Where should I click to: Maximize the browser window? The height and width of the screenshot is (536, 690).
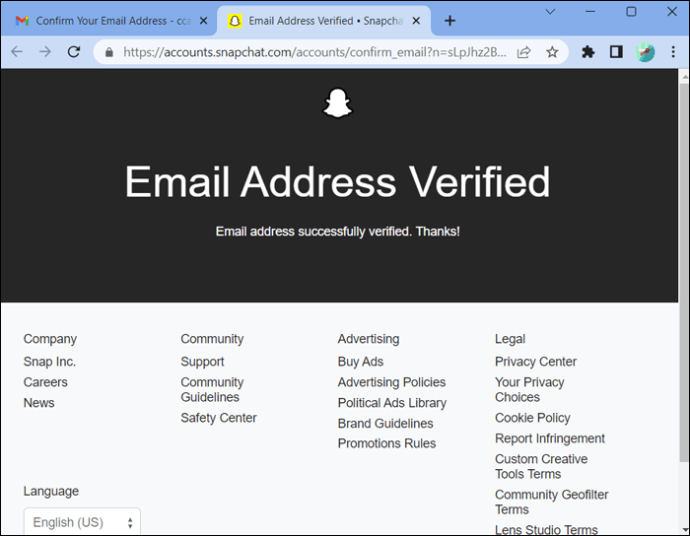[x=631, y=12]
